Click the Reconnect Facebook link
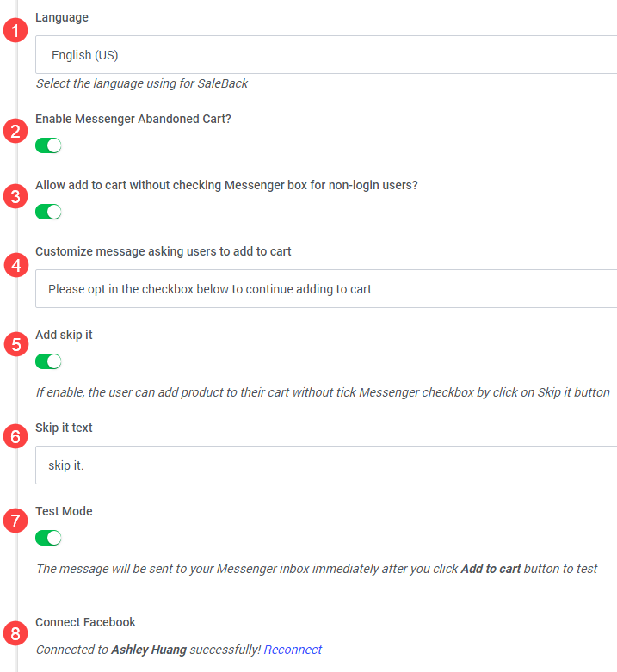Viewport: 617px width, 672px height. (293, 650)
